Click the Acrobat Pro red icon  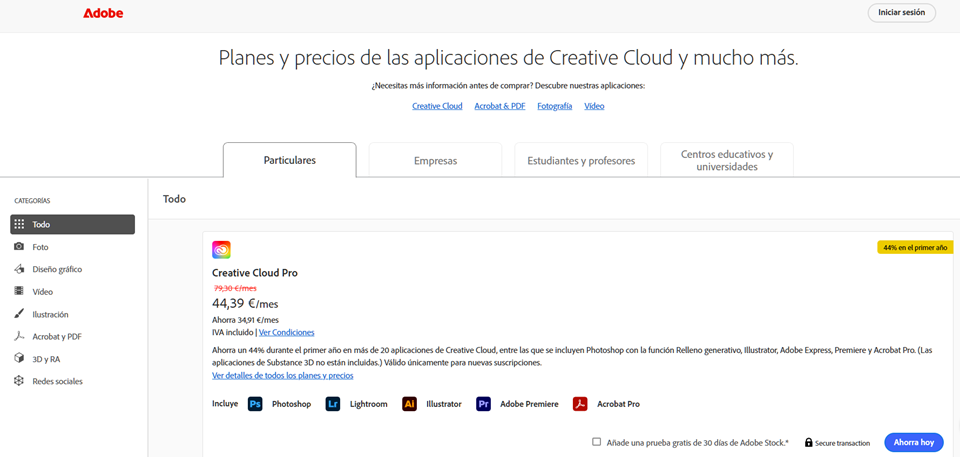(x=580, y=404)
